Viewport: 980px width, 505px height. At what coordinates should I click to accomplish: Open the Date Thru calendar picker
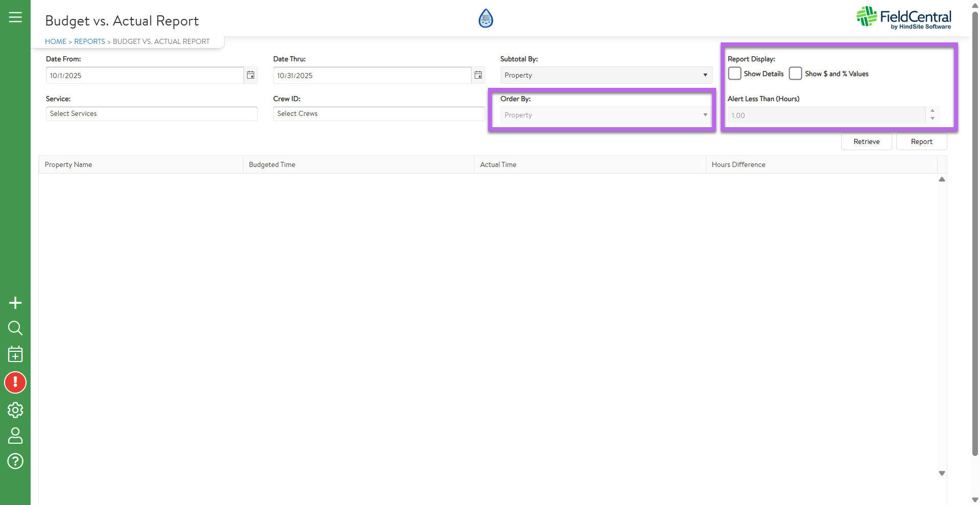[x=478, y=75]
